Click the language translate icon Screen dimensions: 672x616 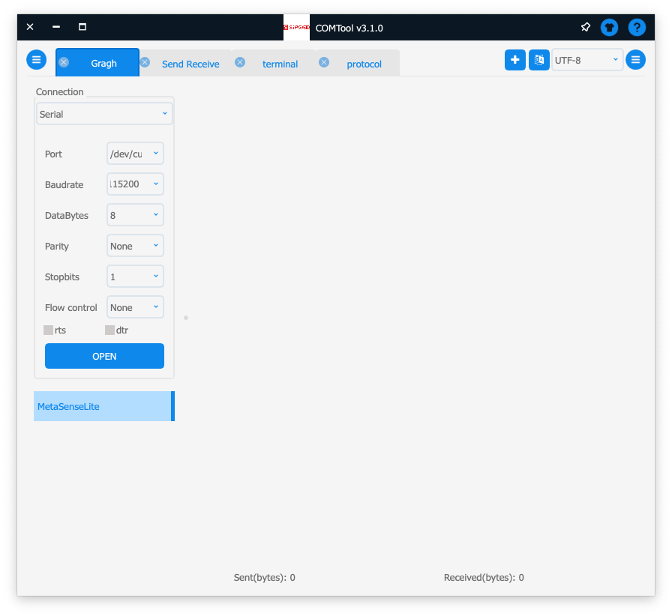point(538,60)
